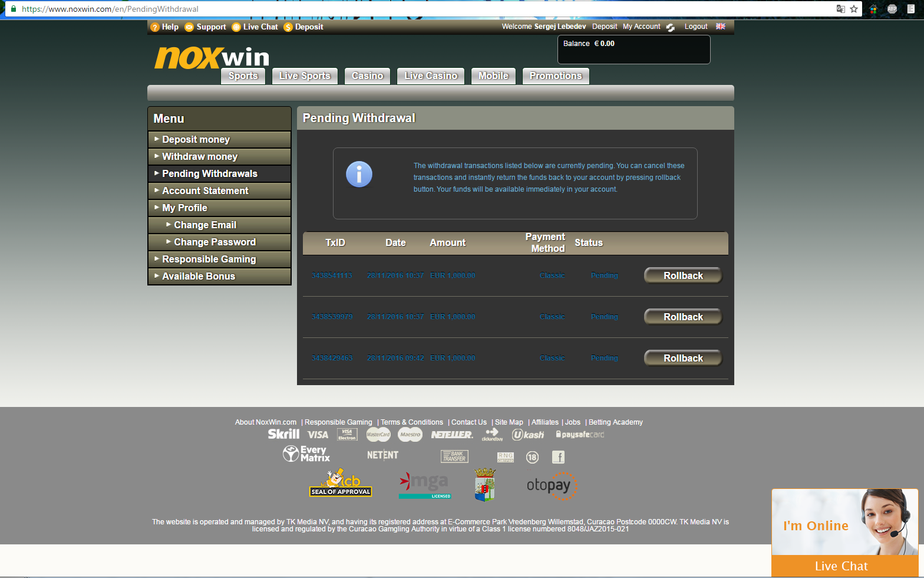Bookmark this page with the star icon
Image resolution: width=924 pixels, height=578 pixels.
pos(854,9)
